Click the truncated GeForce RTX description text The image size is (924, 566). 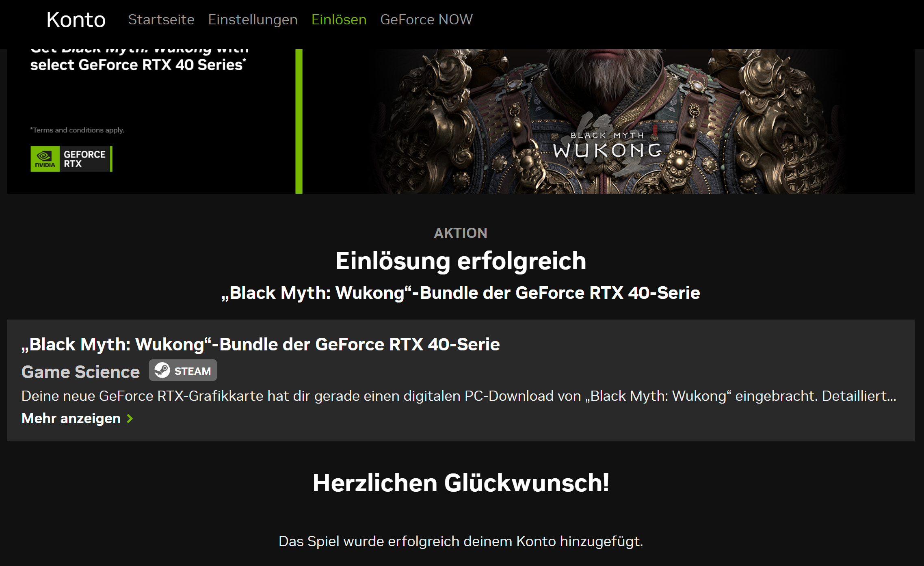tap(459, 396)
